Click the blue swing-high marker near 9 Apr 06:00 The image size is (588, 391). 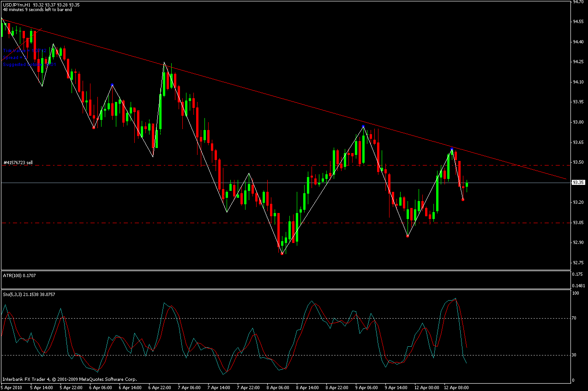(x=363, y=126)
